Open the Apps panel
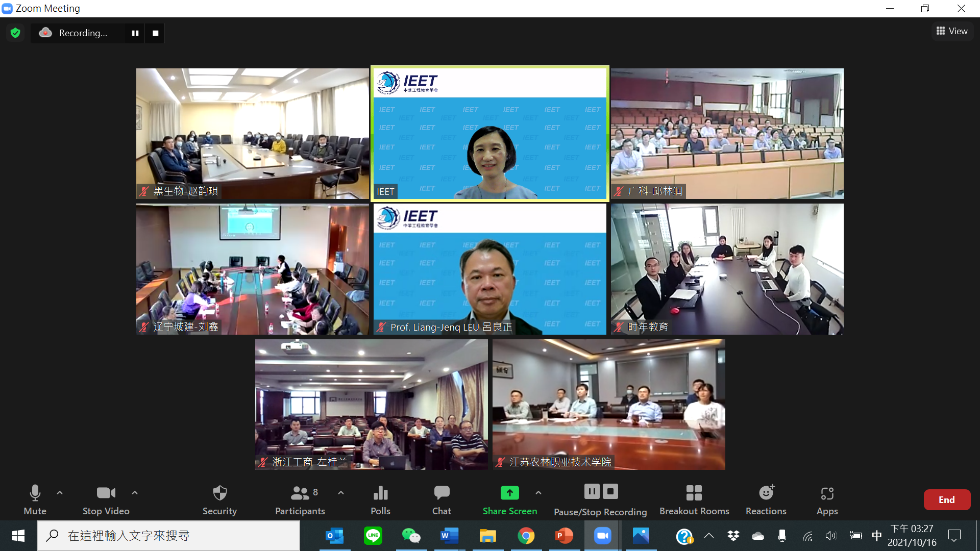 click(x=827, y=499)
